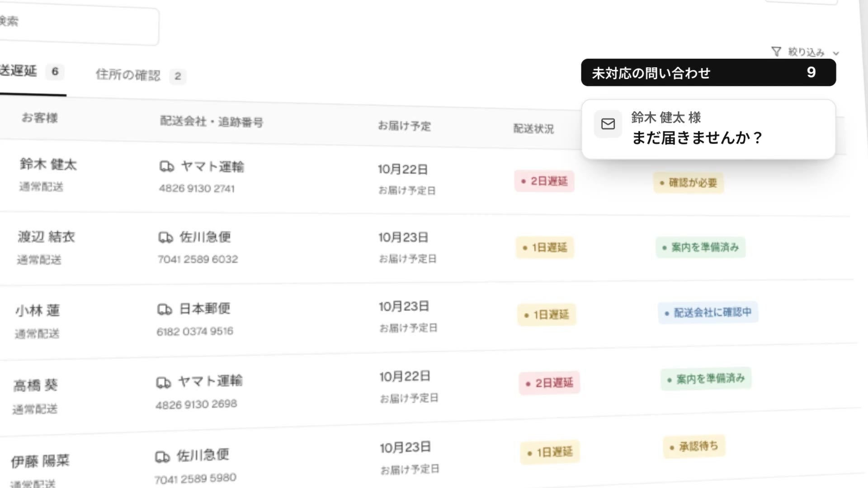Click the truck icon next to 日本郵便

click(165, 309)
